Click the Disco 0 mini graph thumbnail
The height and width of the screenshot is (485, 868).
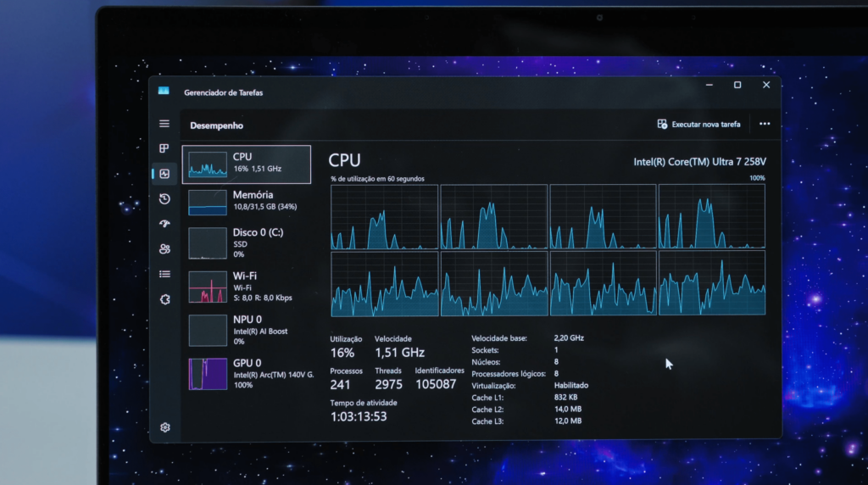pyautogui.click(x=208, y=243)
